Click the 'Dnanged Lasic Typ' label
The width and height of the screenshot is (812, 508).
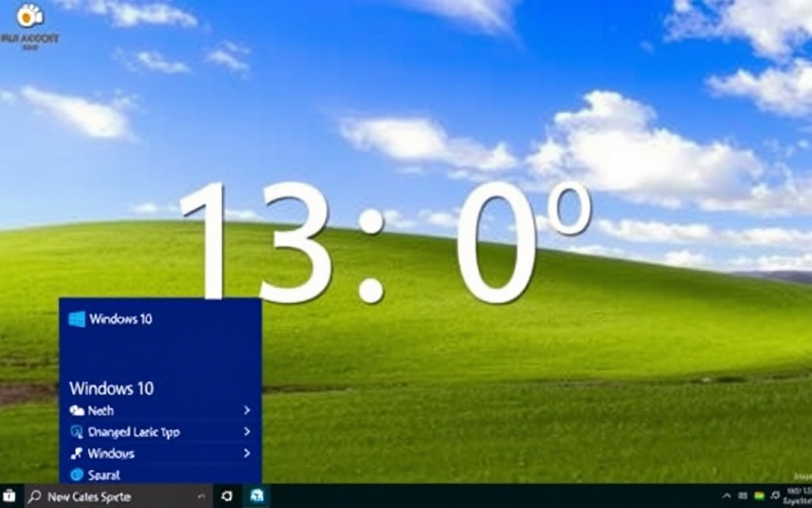point(133,433)
